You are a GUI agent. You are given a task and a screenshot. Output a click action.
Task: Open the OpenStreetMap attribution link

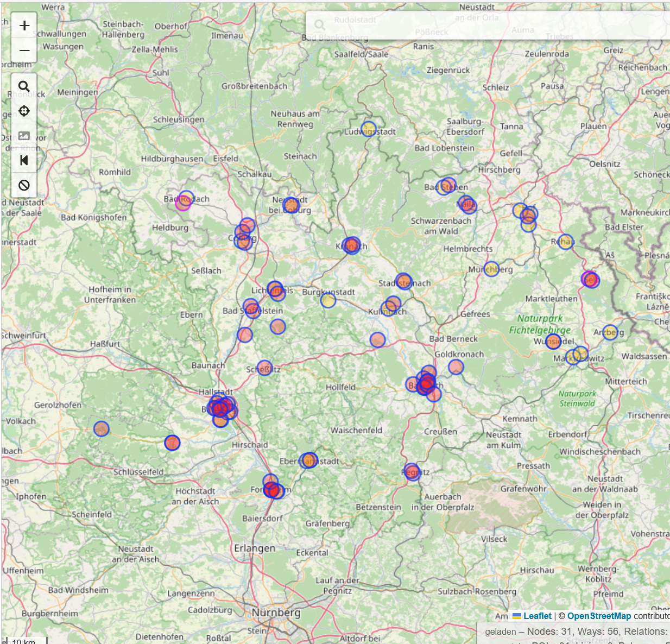pyautogui.click(x=599, y=616)
